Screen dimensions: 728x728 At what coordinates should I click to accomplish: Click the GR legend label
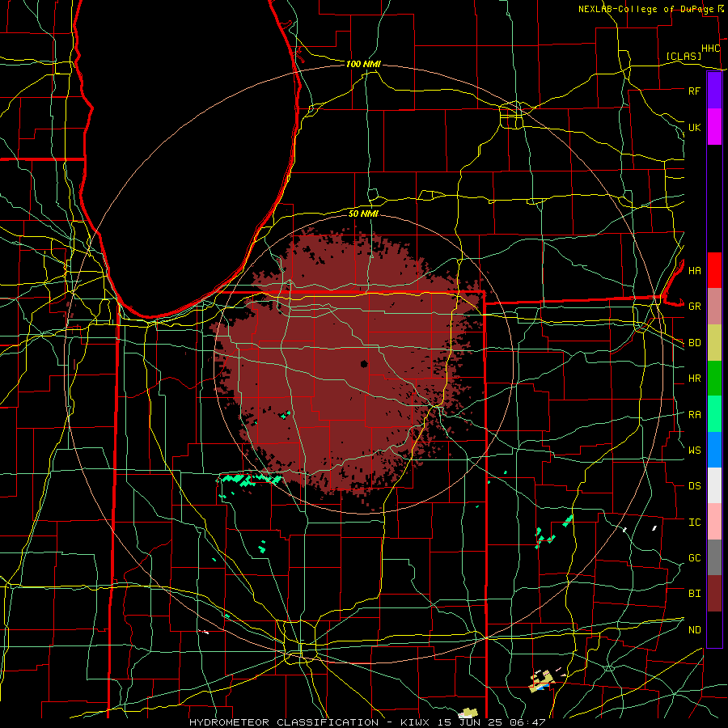point(694,307)
